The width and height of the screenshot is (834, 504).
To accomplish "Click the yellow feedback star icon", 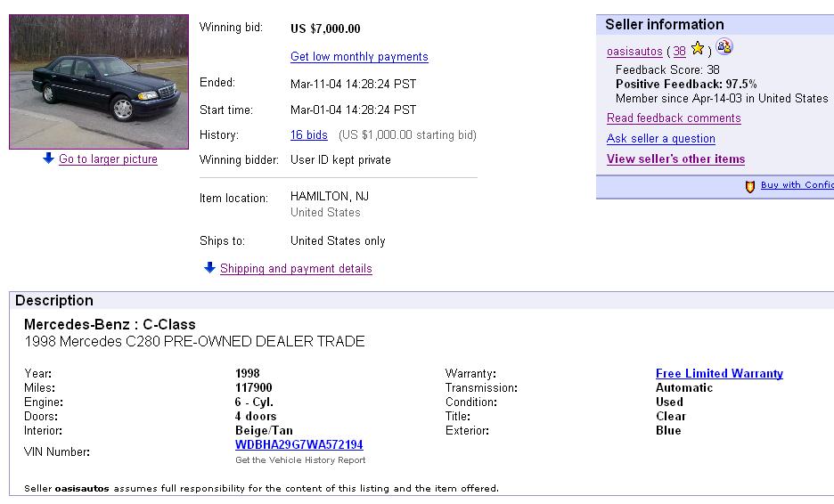I will pyautogui.click(x=698, y=49).
